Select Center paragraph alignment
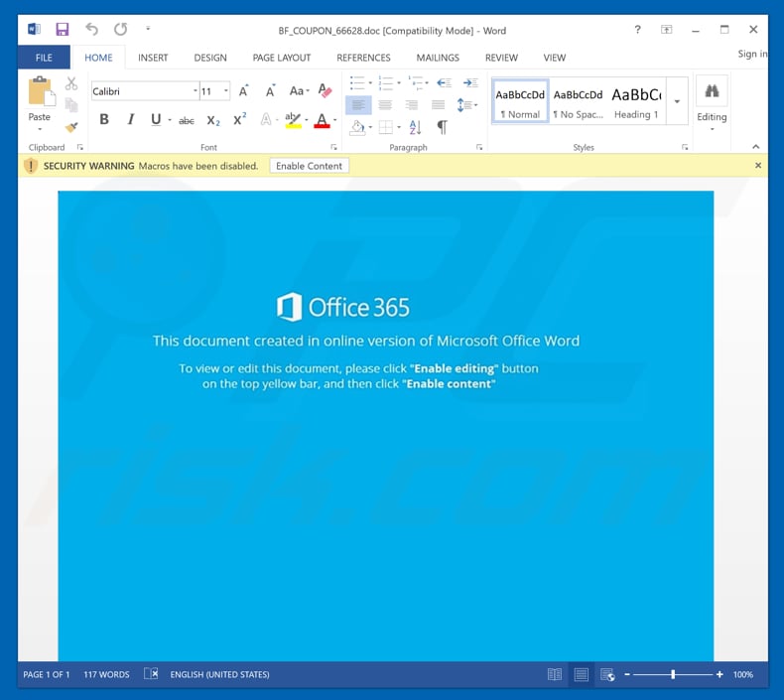Image resolution: width=784 pixels, height=700 pixels. 385,104
